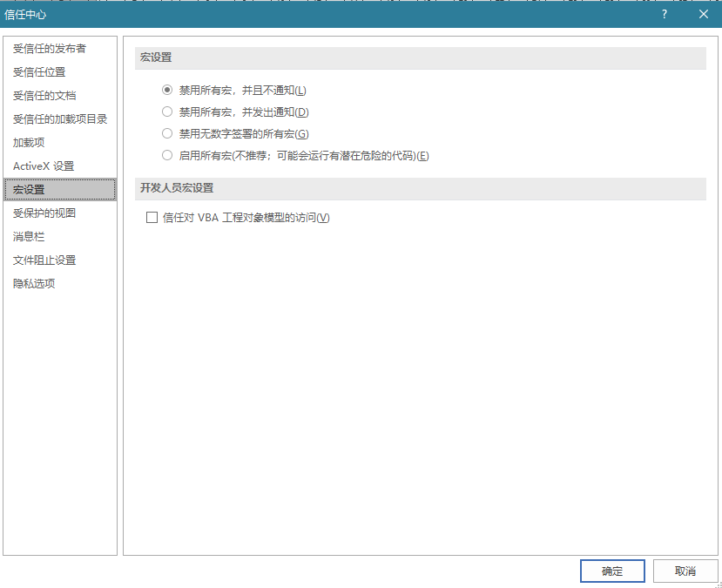Select 禁用所有宏，并且不通知 radio option

click(x=167, y=91)
